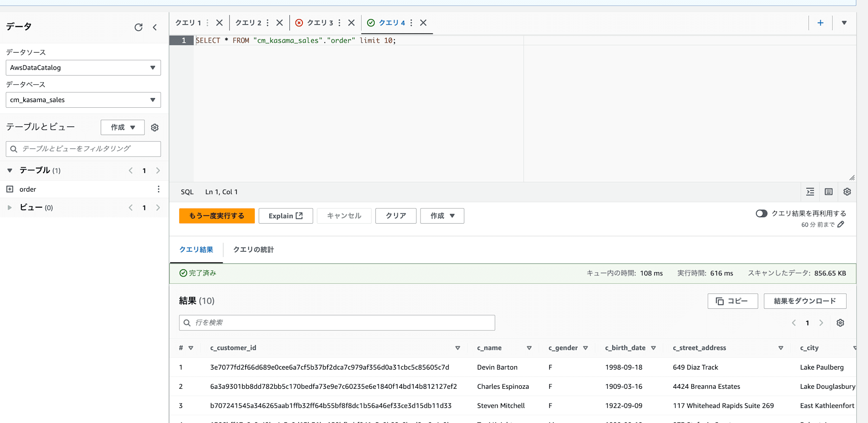Image resolution: width=868 pixels, height=423 pixels.
Task: Open Explain for the query
Action: [x=286, y=216]
